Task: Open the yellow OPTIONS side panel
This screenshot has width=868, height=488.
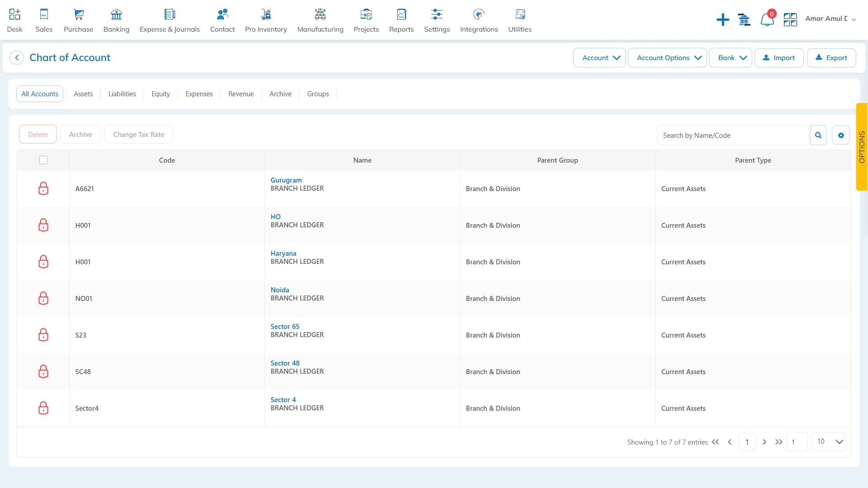Action: pyautogui.click(x=862, y=147)
